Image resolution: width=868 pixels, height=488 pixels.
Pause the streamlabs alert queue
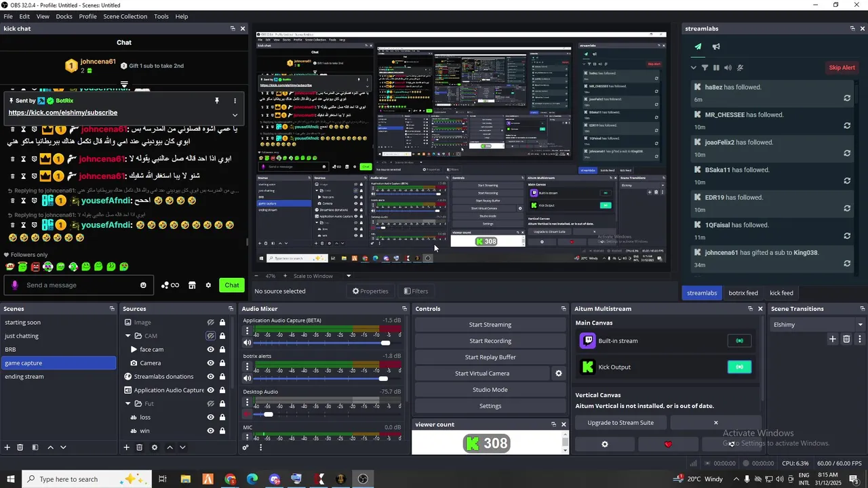[x=716, y=68]
